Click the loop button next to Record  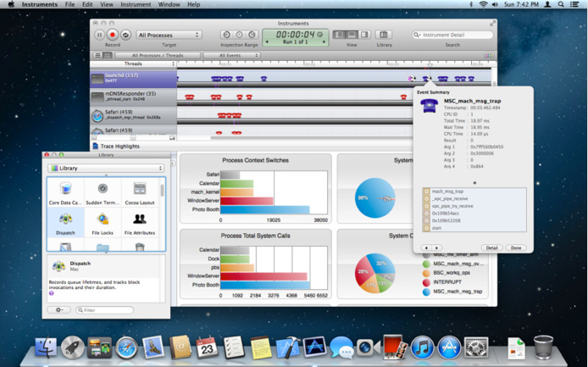[x=125, y=35]
